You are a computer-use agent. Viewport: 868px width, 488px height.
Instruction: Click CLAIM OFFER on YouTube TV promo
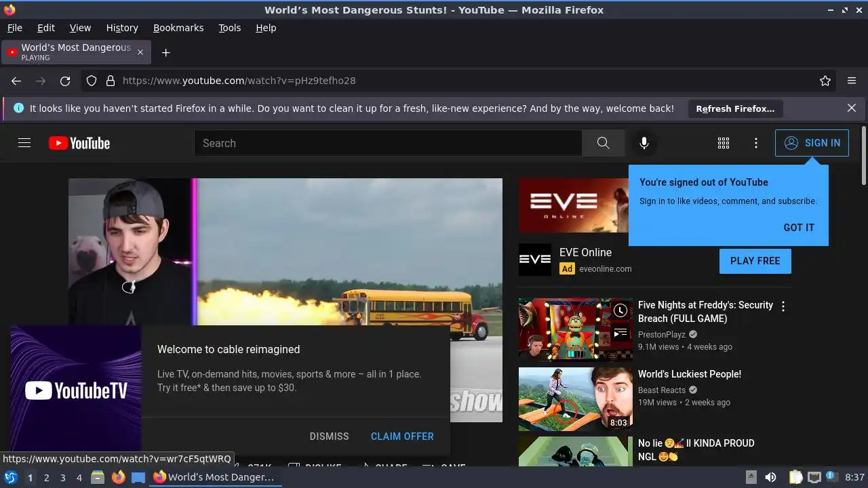[x=402, y=436]
